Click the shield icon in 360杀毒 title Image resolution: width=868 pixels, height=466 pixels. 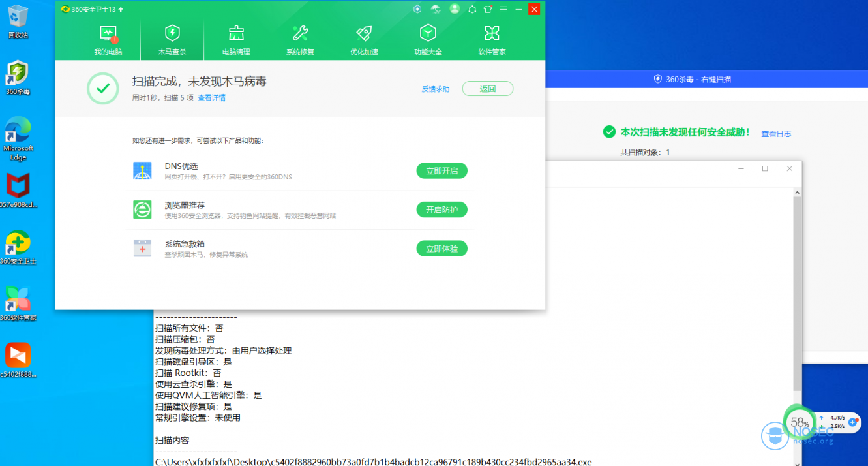tap(658, 79)
